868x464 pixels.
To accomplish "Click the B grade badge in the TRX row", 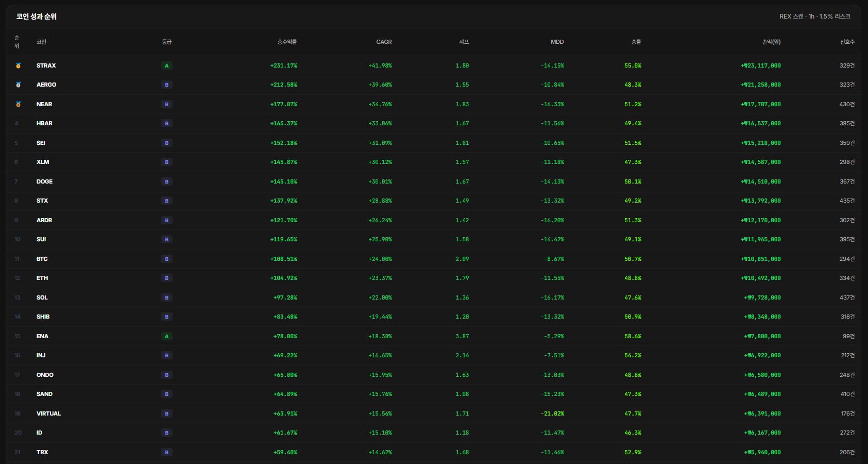I will [166, 452].
